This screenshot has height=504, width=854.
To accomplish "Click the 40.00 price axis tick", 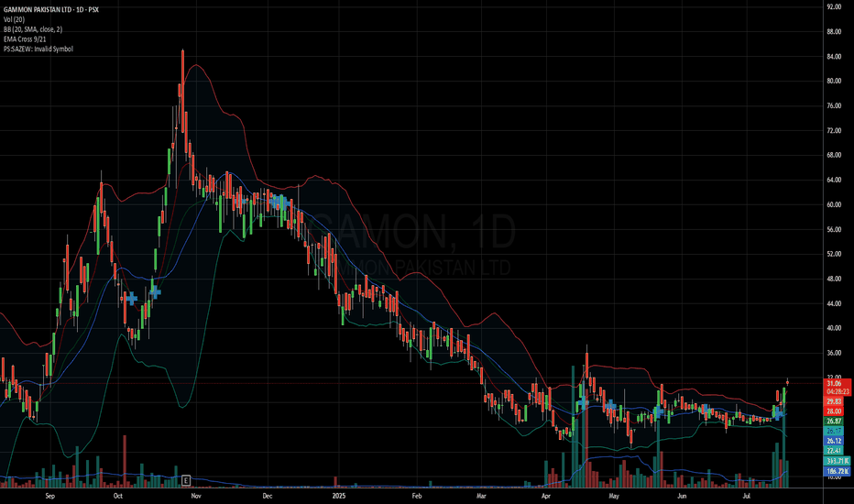I will click(834, 329).
